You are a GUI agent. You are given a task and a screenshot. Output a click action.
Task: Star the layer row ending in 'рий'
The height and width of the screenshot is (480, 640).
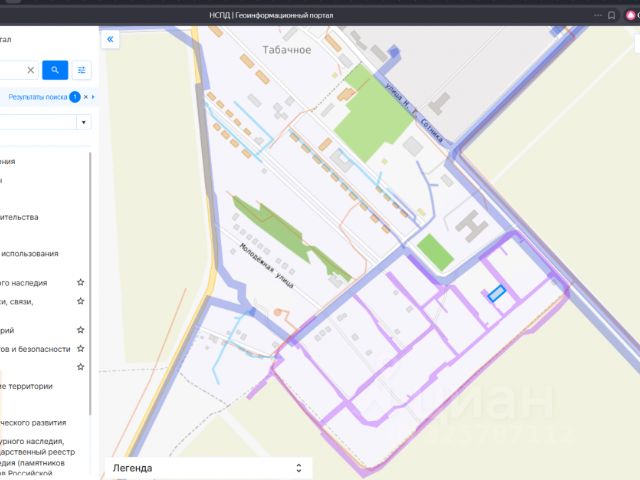(x=81, y=330)
